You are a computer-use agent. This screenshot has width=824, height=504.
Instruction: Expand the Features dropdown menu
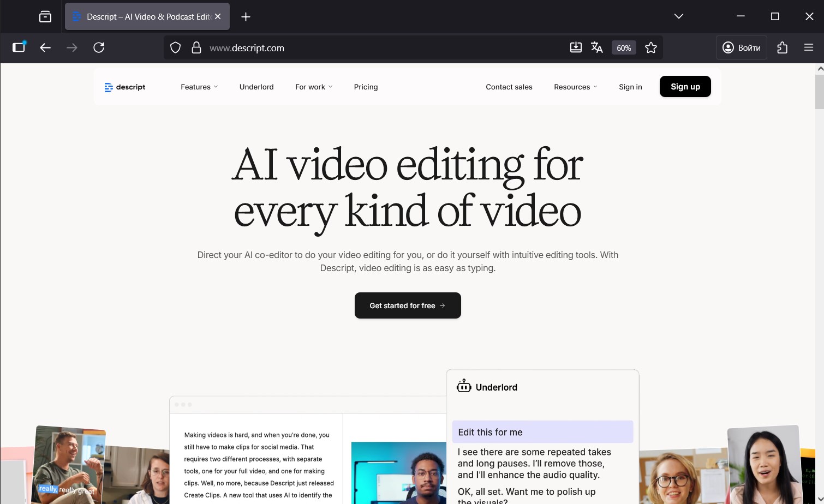point(199,87)
